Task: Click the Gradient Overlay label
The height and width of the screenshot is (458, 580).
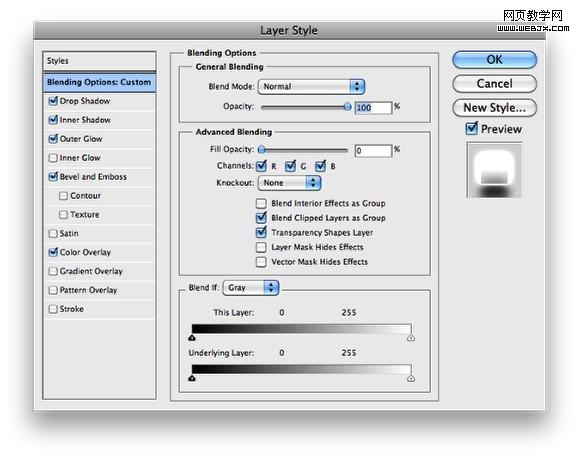Action: 91,271
